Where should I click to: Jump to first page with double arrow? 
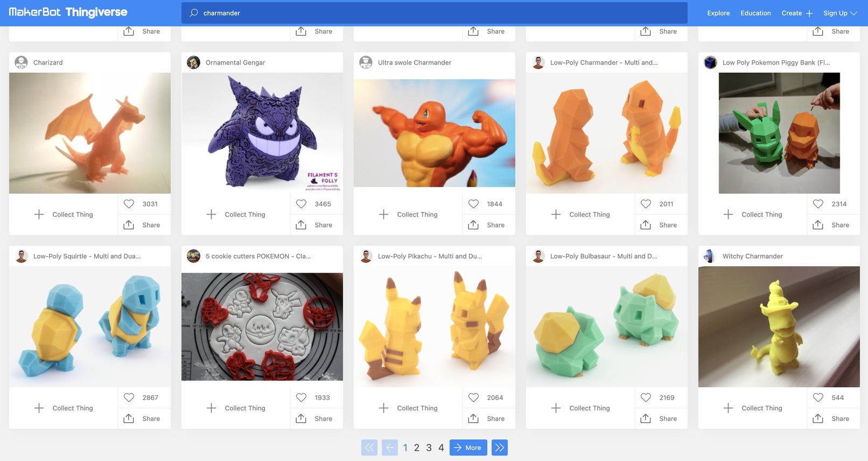pos(369,448)
